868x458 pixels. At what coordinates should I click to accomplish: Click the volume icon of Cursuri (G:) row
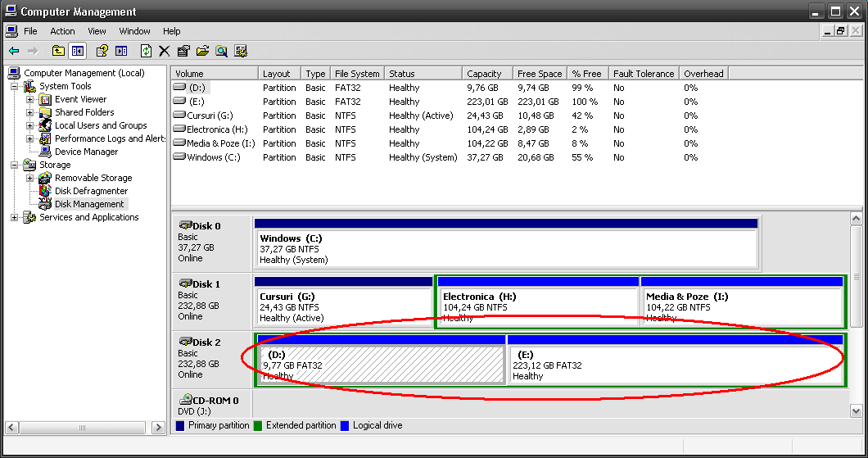[179, 116]
